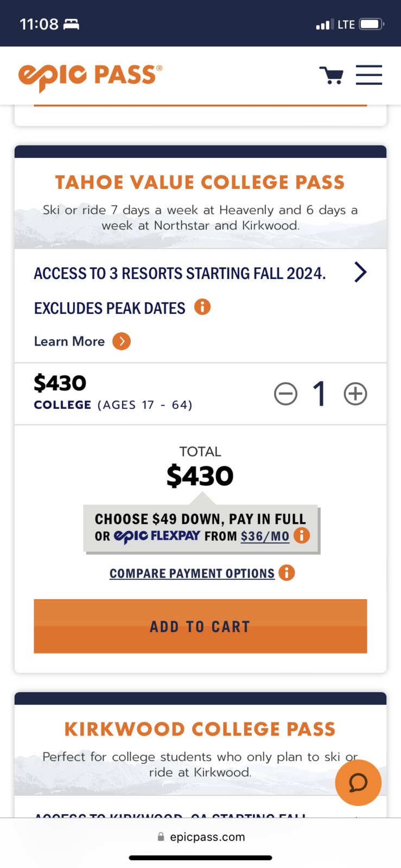The image size is (401, 868).
Task: Click Compare Payment Options link
Action: point(192,573)
